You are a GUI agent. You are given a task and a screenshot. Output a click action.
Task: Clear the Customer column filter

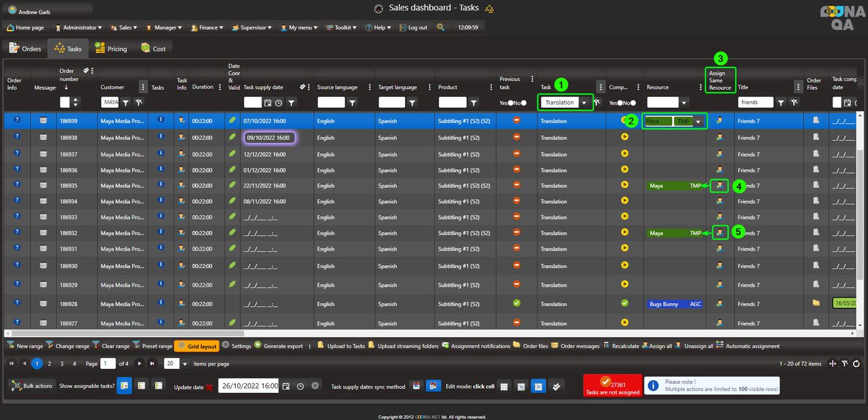(x=139, y=102)
